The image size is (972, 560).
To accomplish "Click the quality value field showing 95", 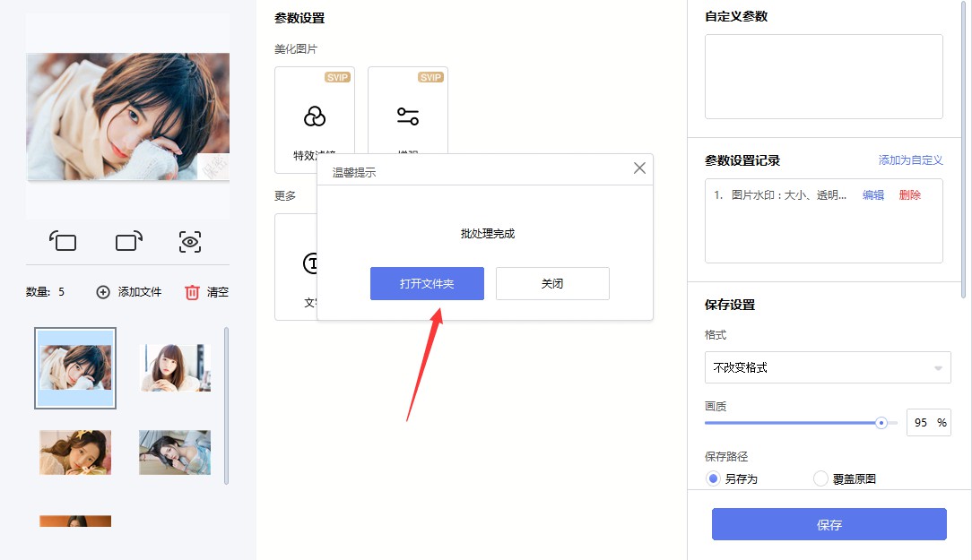I will pyautogui.click(x=922, y=423).
